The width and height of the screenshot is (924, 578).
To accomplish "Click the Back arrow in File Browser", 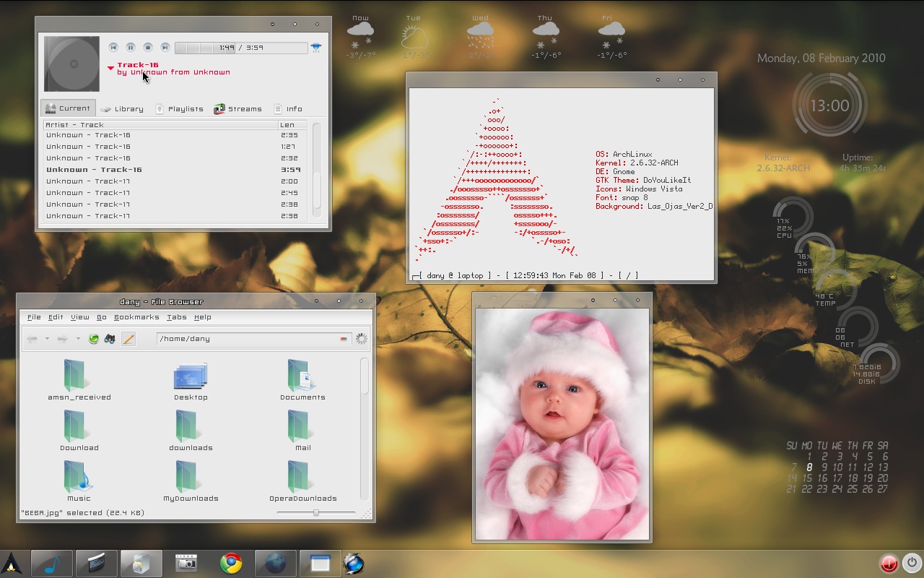I will click(x=32, y=339).
